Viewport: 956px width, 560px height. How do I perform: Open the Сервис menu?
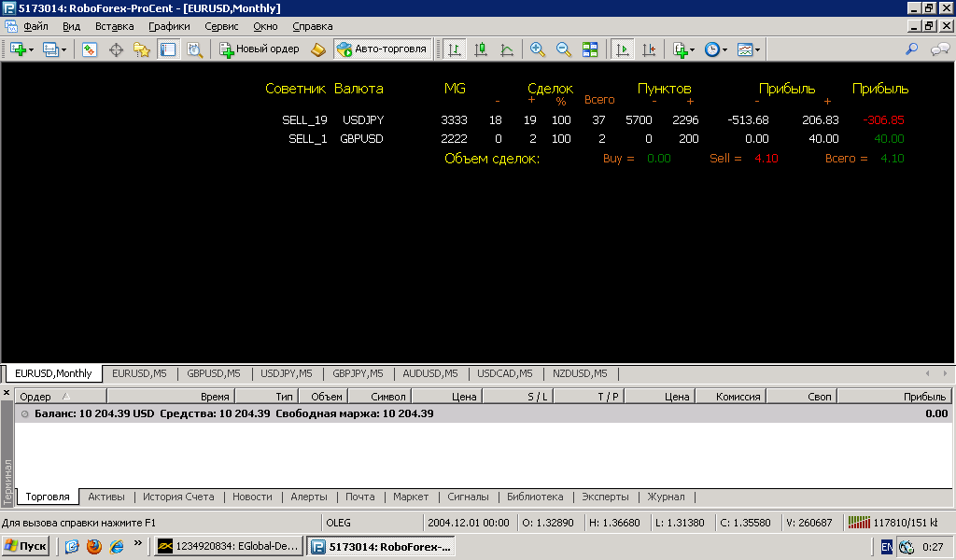tap(221, 26)
